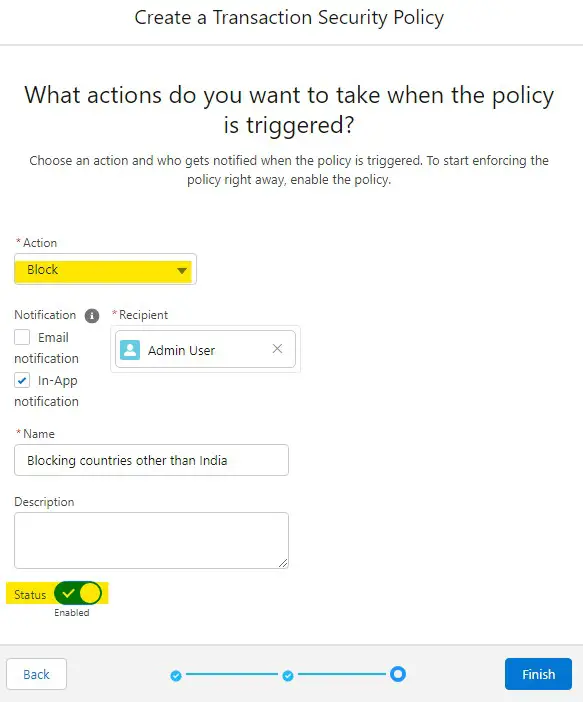Image resolution: width=583 pixels, height=702 pixels.
Task: Remove Admin User from recipient field
Action: click(277, 349)
